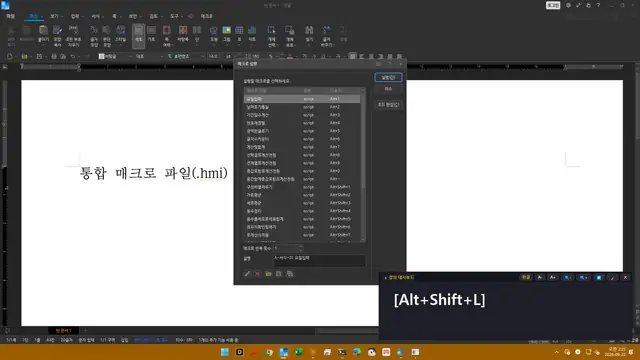The height and width of the screenshot is (360, 640).
Task: Insert a table using the ribbon icon
Action: pos(240,30)
